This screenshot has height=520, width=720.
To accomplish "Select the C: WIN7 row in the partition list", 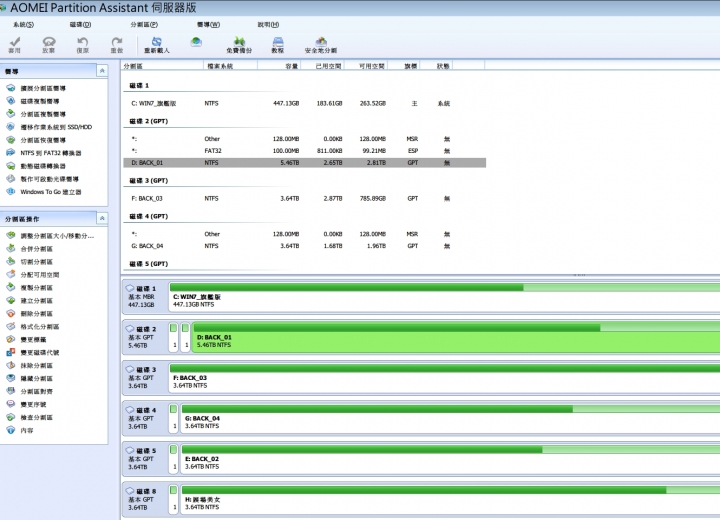I will [x=304, y=103].
